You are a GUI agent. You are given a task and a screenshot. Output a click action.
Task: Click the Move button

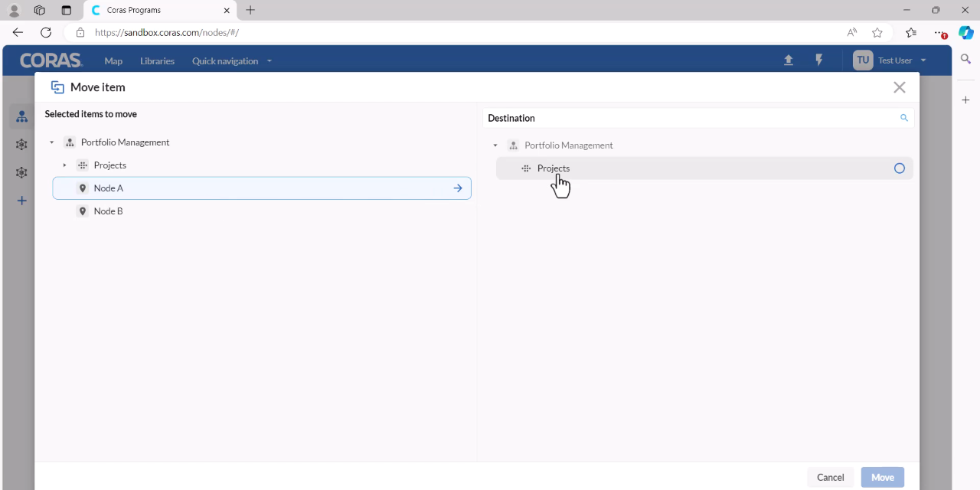883,477
